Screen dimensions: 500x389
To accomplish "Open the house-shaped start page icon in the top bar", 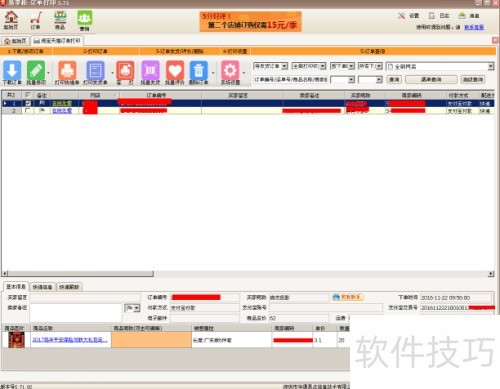I will pos(11,20).
